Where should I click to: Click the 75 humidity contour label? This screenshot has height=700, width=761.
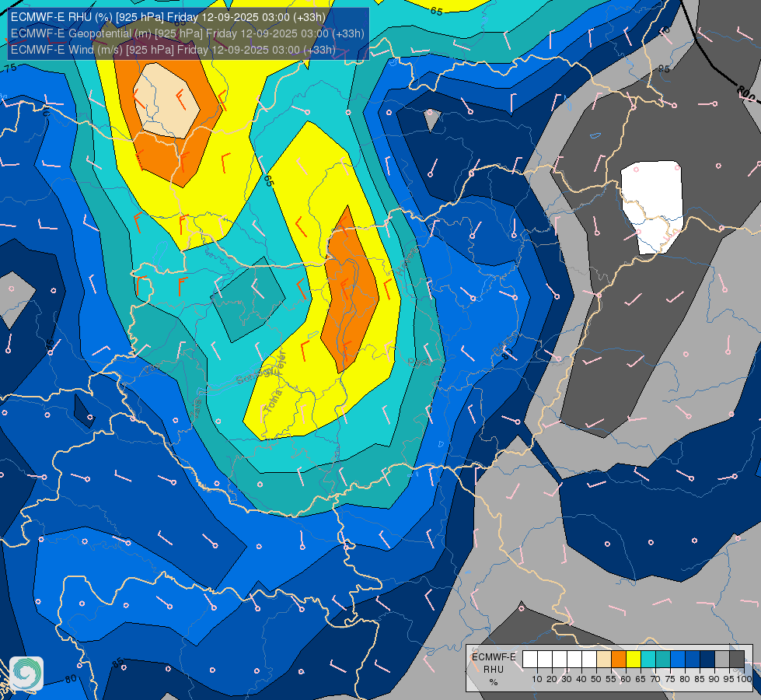pyautogui.click(x=9, y=68)
